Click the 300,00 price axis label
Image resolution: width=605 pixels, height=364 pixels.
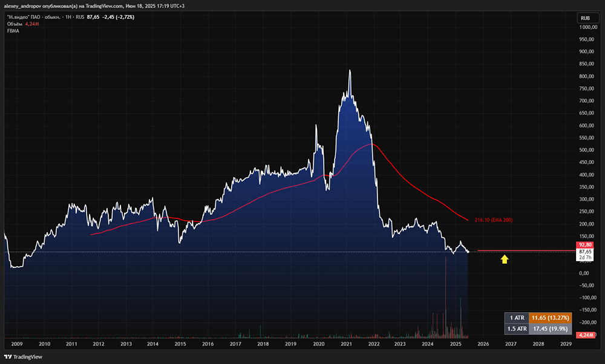click(586, 200)
